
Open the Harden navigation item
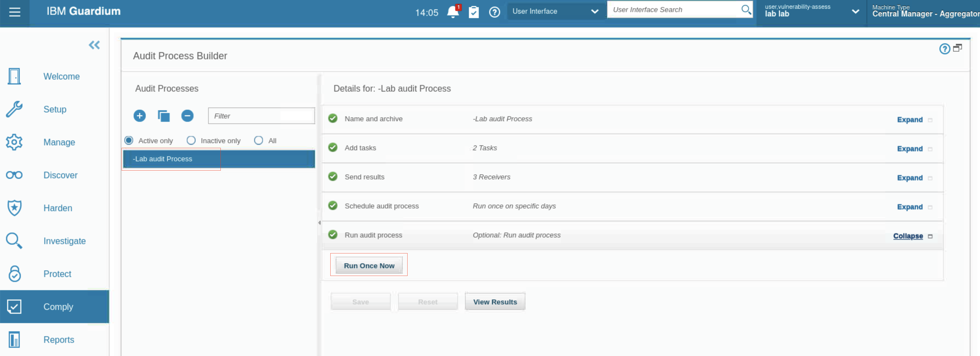click(58, 208)
